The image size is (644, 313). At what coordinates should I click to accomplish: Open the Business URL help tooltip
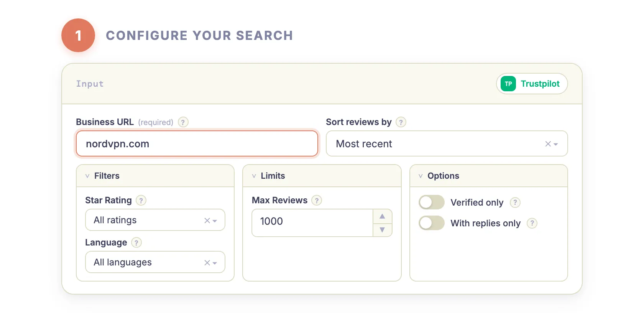[183, 122]
